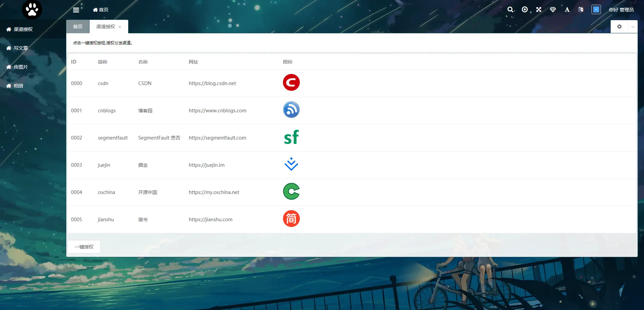Click the CSDN red logo icon
Viewport: 644px width, 310px height.
291,82
